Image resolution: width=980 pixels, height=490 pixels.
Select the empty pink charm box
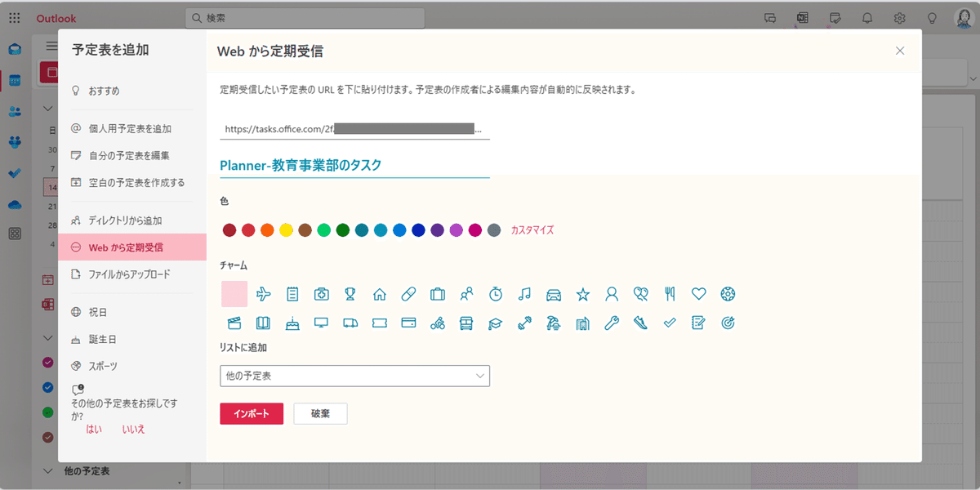(x=234, y=294)
